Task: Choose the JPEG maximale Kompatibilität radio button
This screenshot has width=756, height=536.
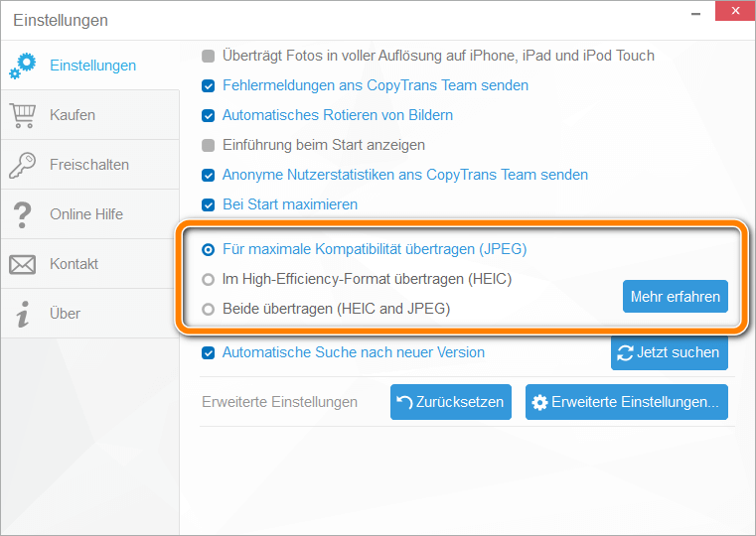Action: pos(209,249)
